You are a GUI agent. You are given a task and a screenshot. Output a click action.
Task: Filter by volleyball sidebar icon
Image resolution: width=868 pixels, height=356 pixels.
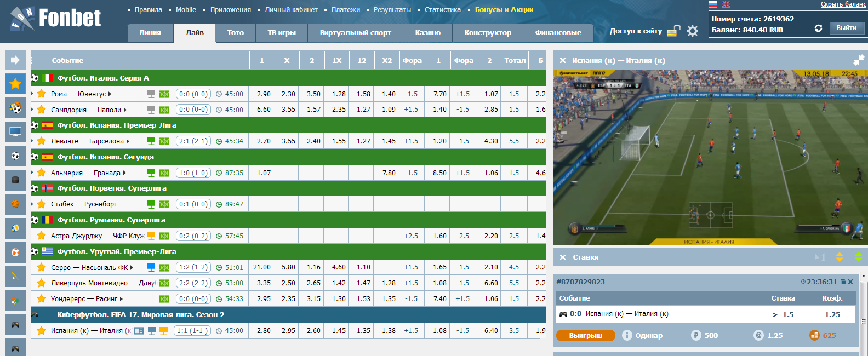[x=15, y=228]
